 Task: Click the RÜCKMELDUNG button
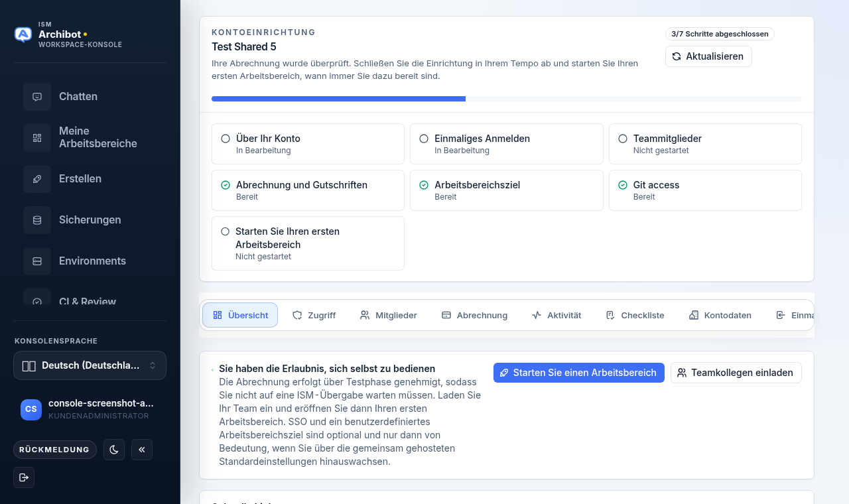[54, 450]
